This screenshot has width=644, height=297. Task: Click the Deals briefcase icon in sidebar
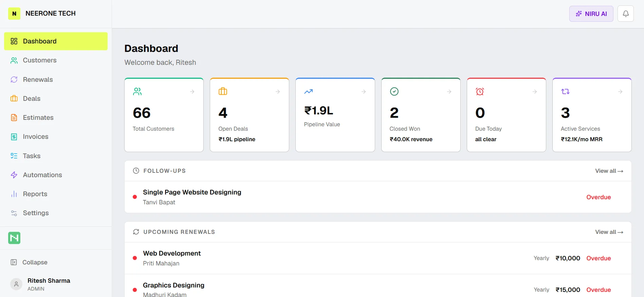[14, 98]
